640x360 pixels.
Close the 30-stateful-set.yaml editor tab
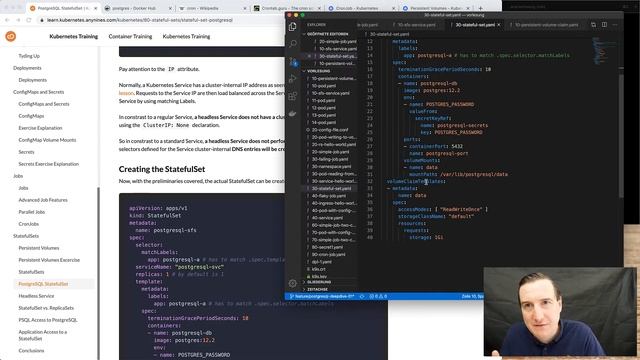[x=499, y=25]
